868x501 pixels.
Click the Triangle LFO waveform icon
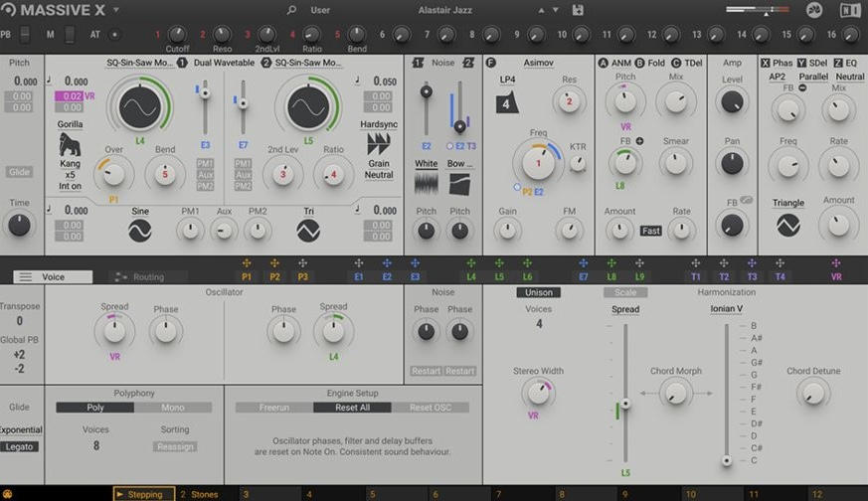[x=787, y=226]
